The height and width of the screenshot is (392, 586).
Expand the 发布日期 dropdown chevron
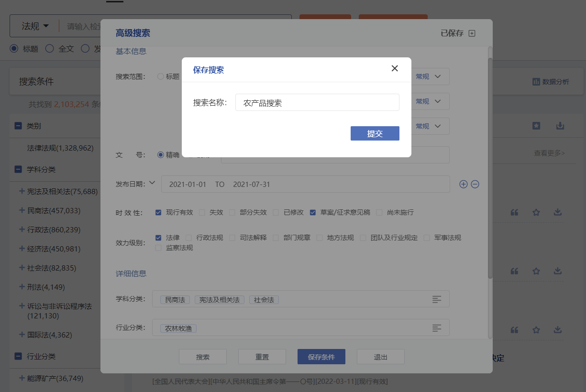pos(152,183)
